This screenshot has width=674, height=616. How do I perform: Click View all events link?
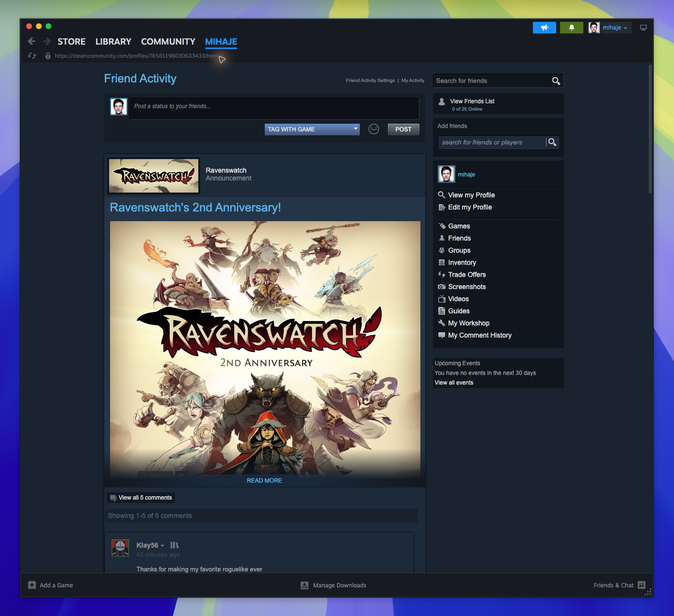pyautogui.click(x=454, y=383)
